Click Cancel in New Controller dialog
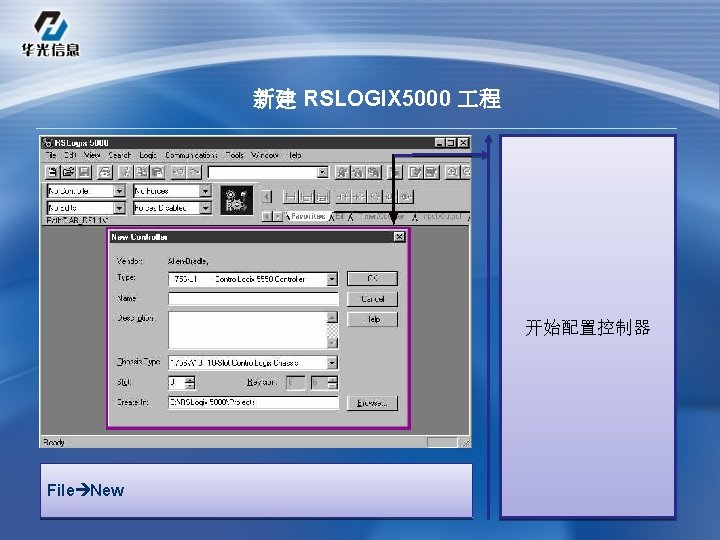The width and height of the screenshot is (720, 540). click(x=372, y=299)
